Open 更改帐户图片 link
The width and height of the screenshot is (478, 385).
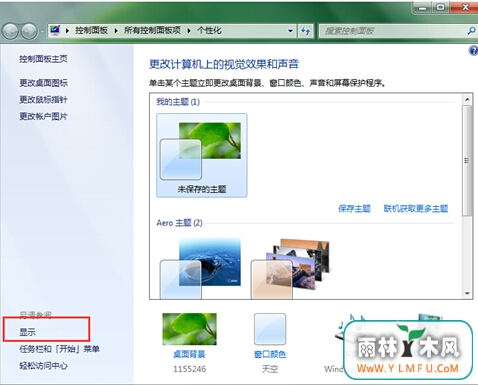43,116
